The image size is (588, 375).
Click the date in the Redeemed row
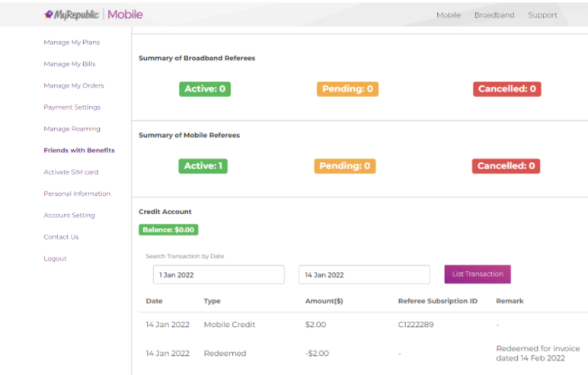pyautogui.click(x=168, y=353)
